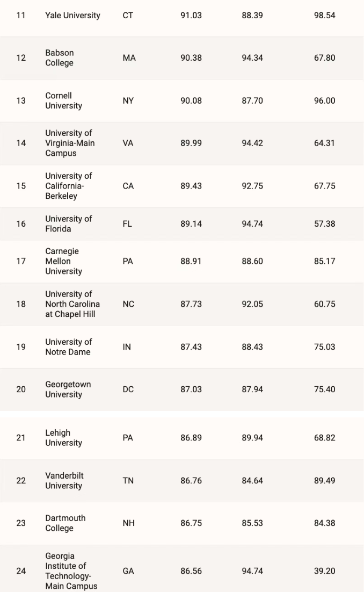Open University of Virginia-Main Campus entry
This screenshot has width=364, height=592.
pos(70,143)
